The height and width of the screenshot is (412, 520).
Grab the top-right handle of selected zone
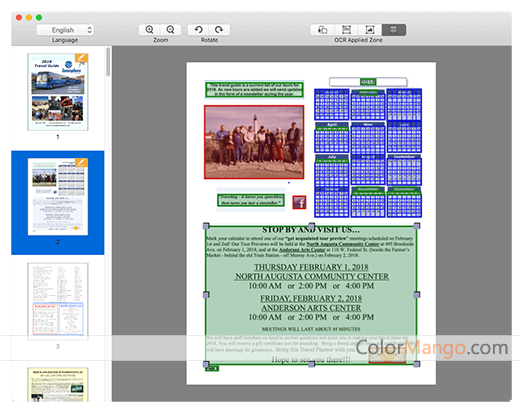[x=417, y=226]
